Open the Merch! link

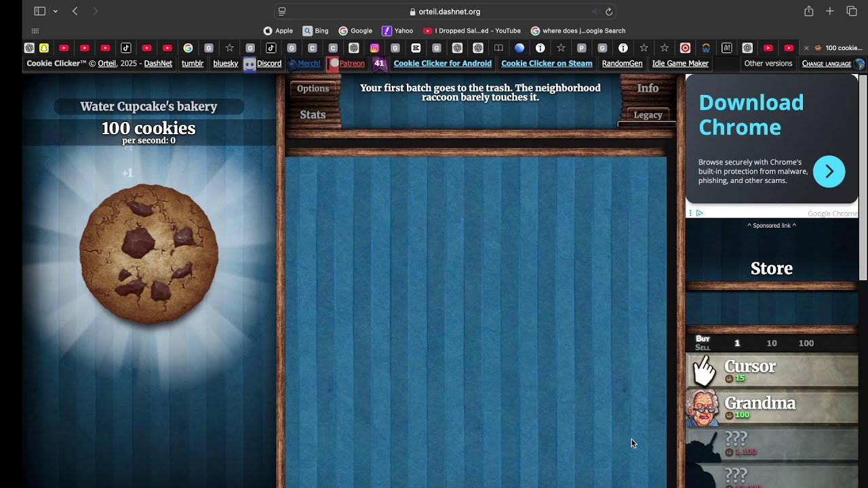point(304,64)
